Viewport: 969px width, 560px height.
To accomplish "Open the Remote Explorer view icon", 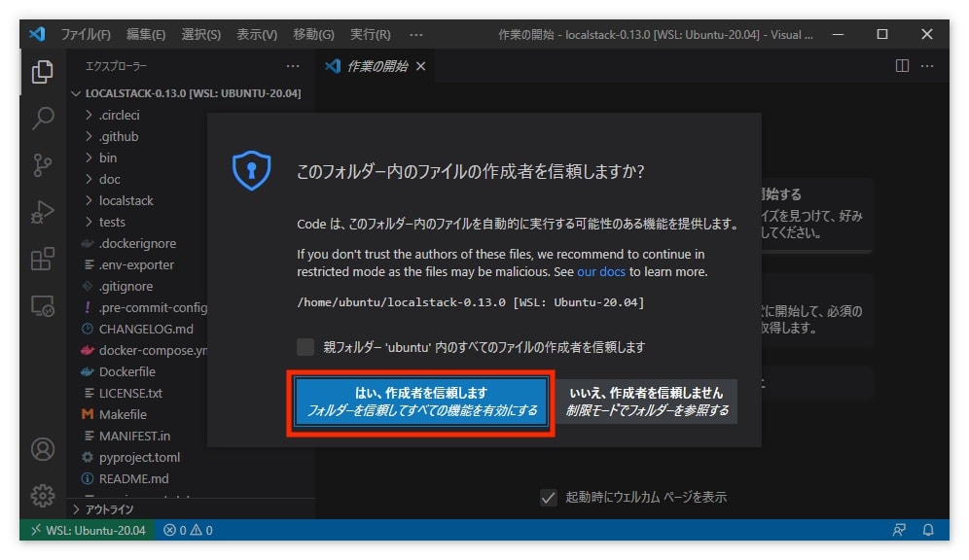I will click(42, 305).
